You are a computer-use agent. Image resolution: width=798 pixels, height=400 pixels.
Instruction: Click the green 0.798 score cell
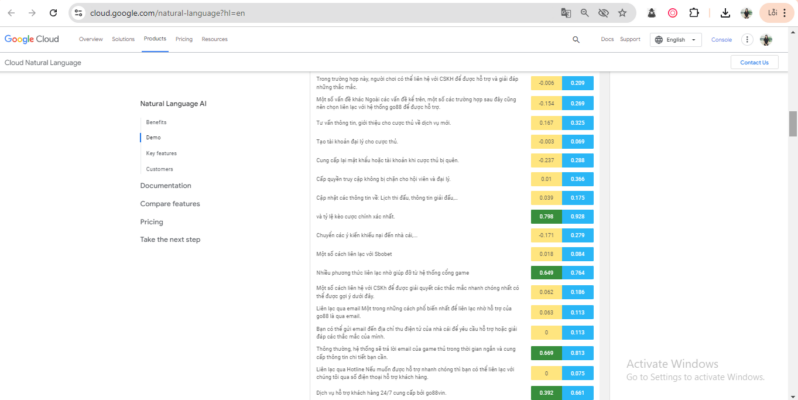[x=546, y=216]
